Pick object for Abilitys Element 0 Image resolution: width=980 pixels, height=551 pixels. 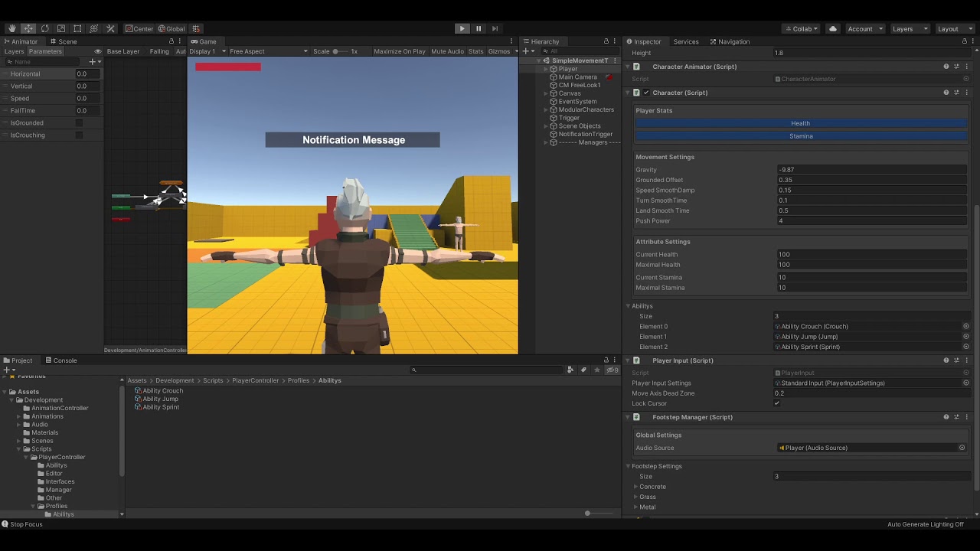[x=965, y=326]
